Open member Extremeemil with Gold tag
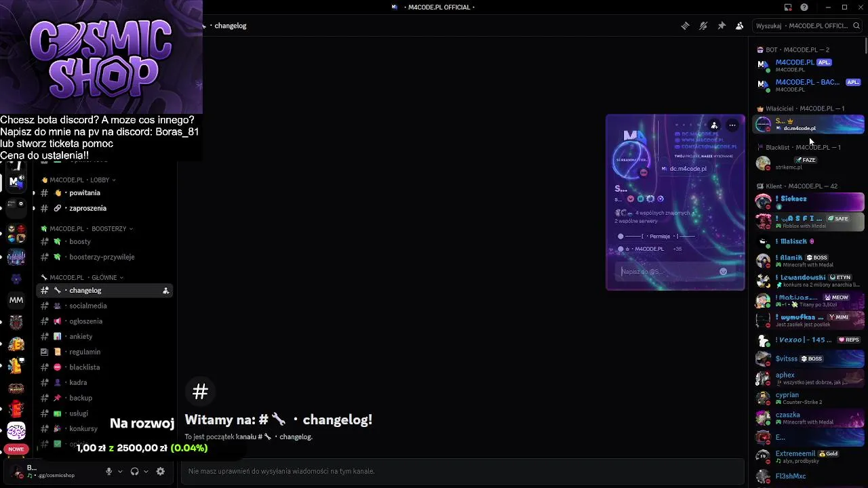Screen dimensions: 868x488 (809, 457)
